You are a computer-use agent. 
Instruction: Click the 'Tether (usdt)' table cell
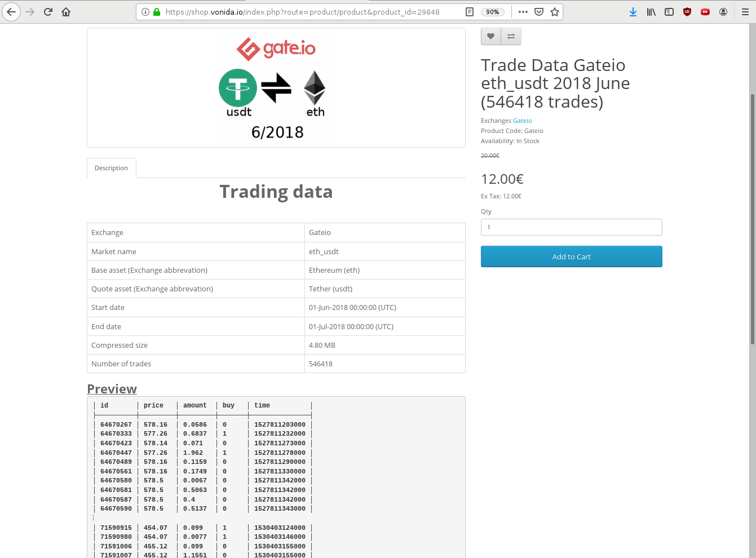[x=384, y=289]
